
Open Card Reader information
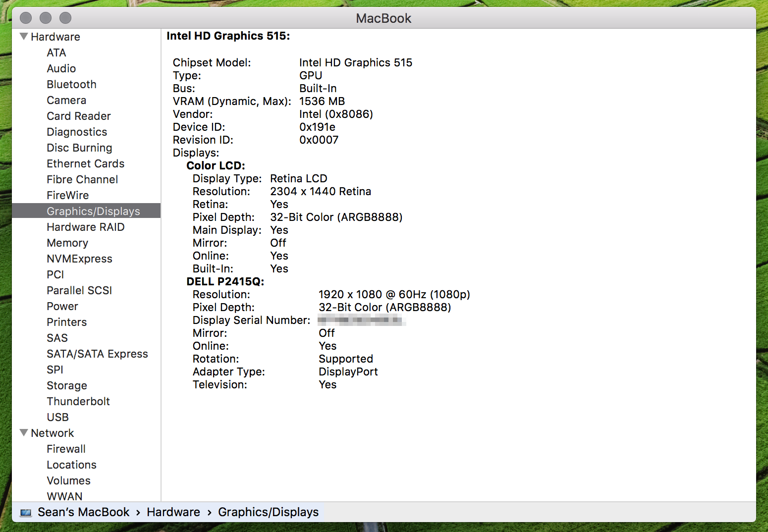coord(79,116)
